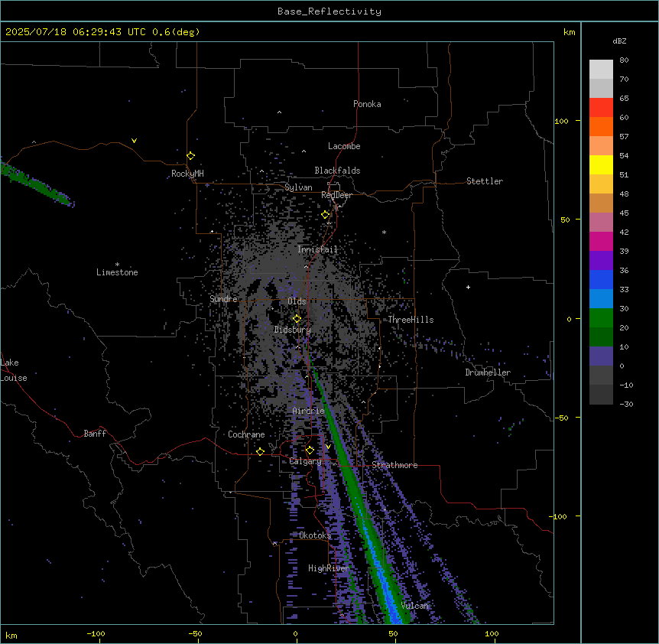Click the 80 dBZ legend value
This screenshot has width=659, height=644.
coord(624,60)
